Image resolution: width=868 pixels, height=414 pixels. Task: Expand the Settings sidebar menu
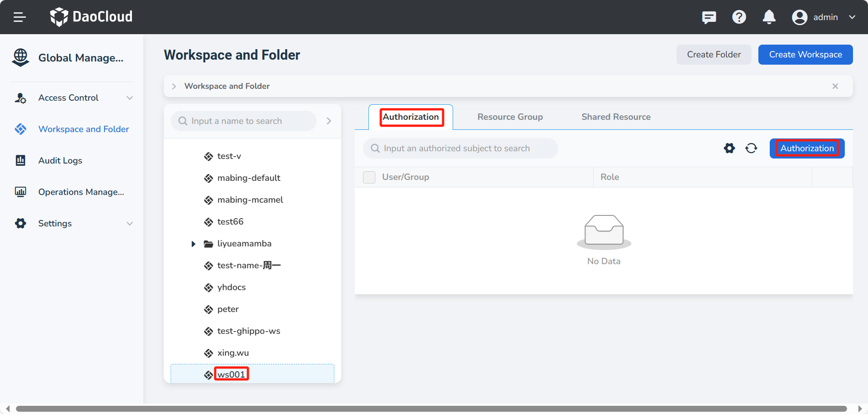point(73,224)
